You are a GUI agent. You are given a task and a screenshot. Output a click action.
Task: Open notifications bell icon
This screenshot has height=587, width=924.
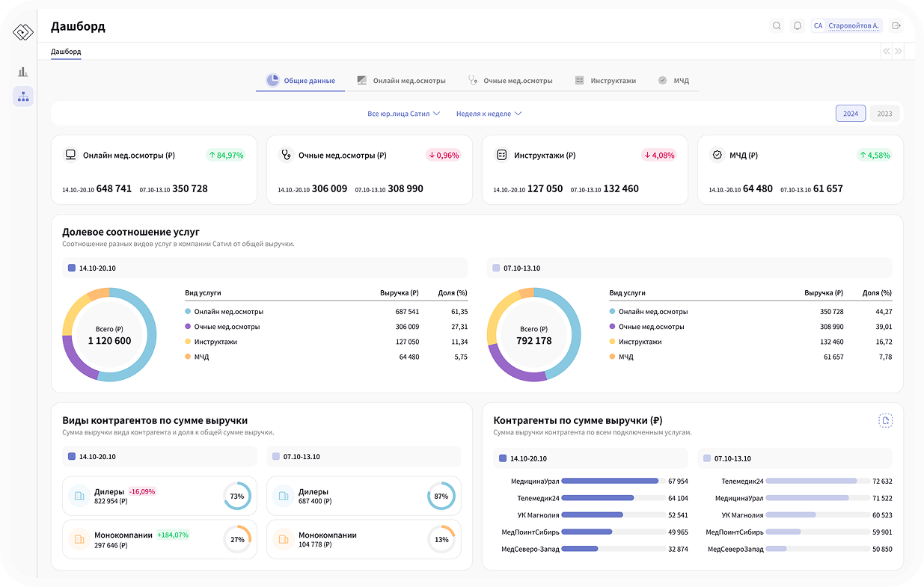pyautogui.click(x=798, y=26)
